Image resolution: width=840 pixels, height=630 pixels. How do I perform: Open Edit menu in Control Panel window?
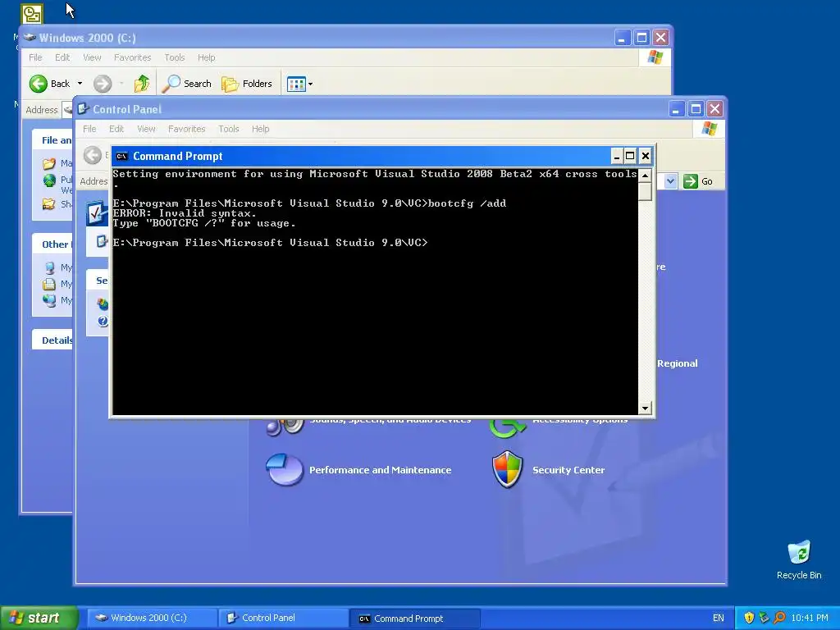pyautogui.click(x=116, y=129)
